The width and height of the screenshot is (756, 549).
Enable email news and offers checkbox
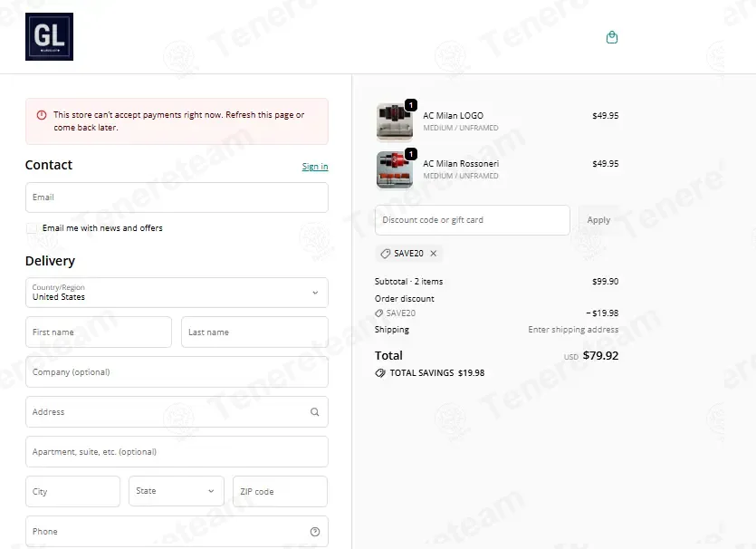point(32,228)
